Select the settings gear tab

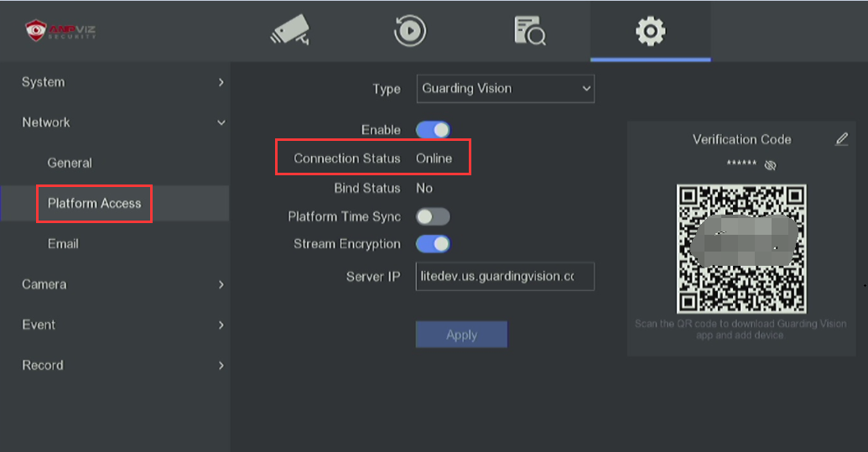coord(651,31)
